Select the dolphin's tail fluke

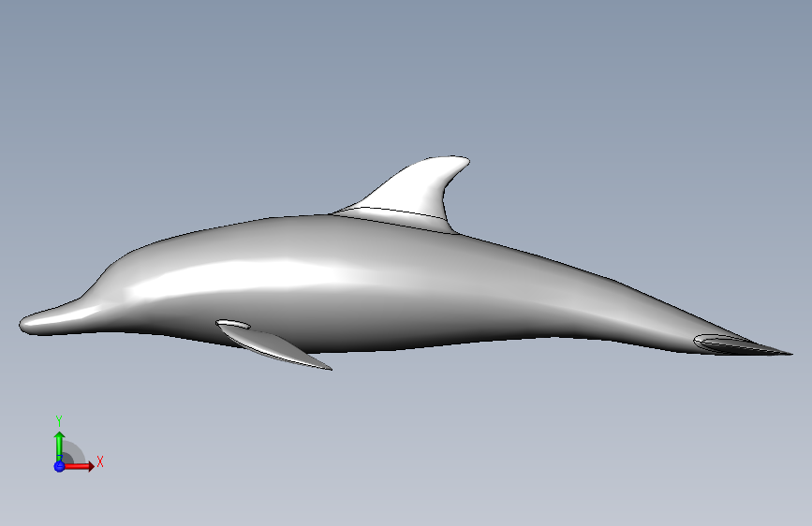(x=741, y=345)
